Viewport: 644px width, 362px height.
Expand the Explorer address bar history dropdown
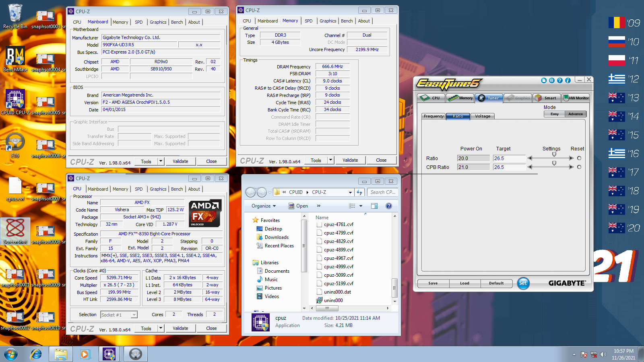[350, 192]
